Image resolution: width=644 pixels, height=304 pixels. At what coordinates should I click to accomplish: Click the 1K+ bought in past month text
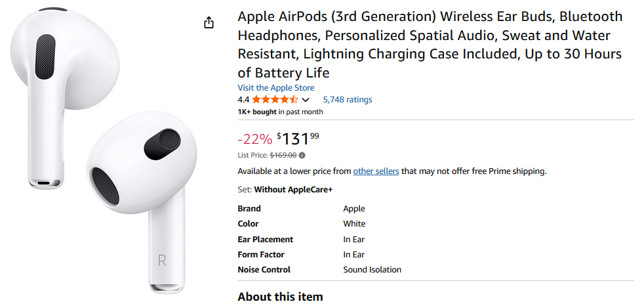(280, 112)
